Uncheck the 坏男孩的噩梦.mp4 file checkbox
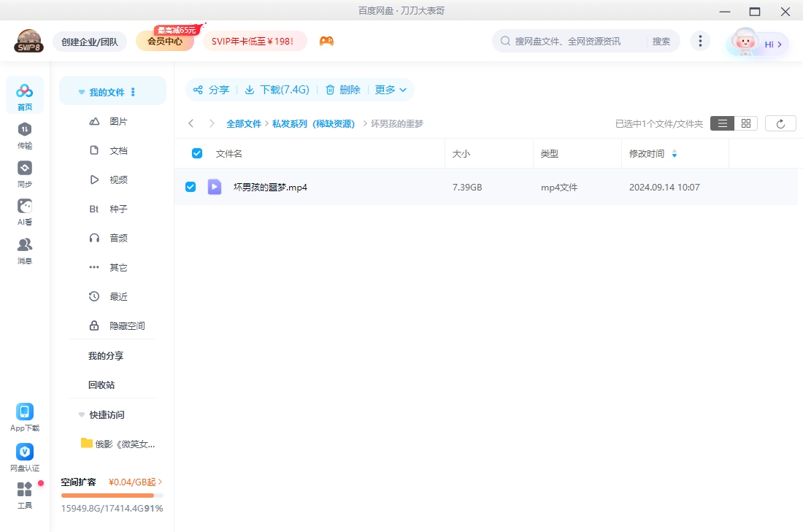The width and height of the screenshot is (803, 532). point(191,187)
